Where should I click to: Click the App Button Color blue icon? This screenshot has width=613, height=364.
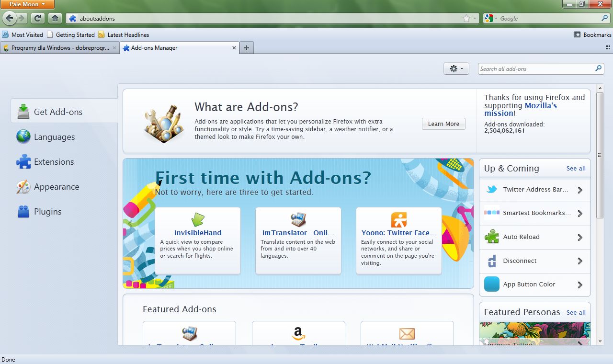[x=492, y=284]
